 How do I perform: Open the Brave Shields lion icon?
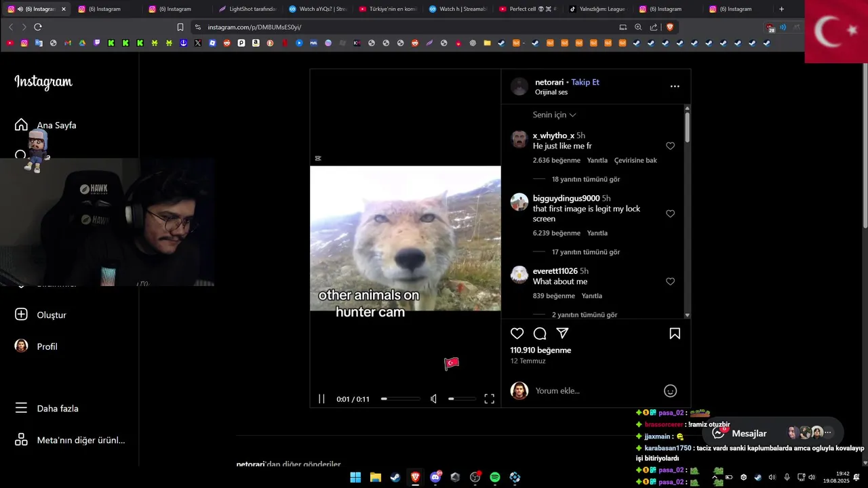669,27
